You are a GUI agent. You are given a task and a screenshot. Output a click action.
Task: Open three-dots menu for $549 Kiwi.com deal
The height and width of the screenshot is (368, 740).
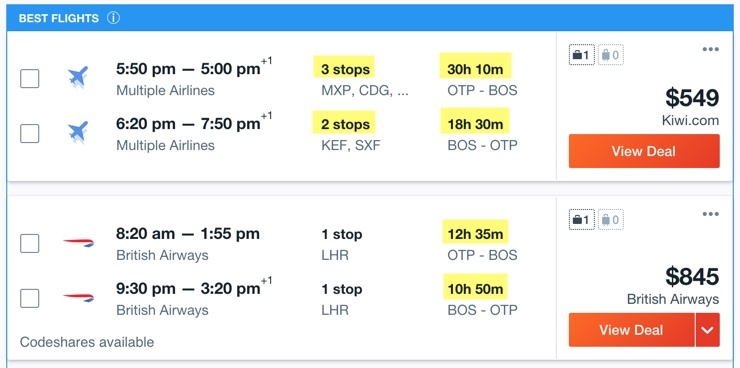point(710,50)
